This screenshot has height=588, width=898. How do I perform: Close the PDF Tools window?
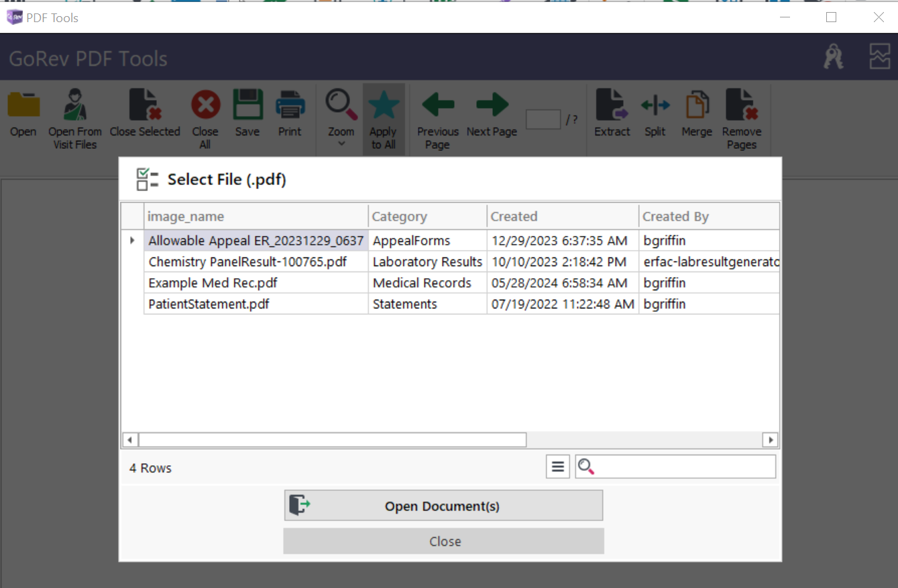pyautogui.click(x=879, y=17)
